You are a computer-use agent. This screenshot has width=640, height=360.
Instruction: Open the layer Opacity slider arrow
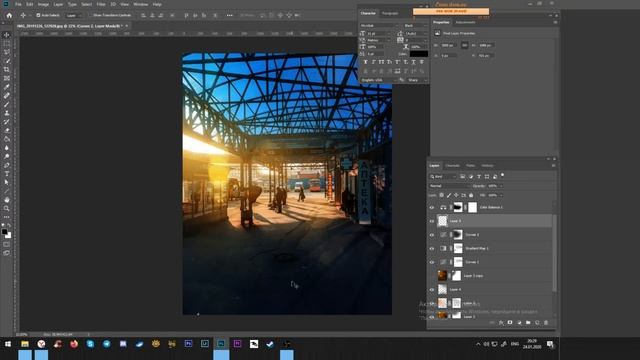point(501,186)
